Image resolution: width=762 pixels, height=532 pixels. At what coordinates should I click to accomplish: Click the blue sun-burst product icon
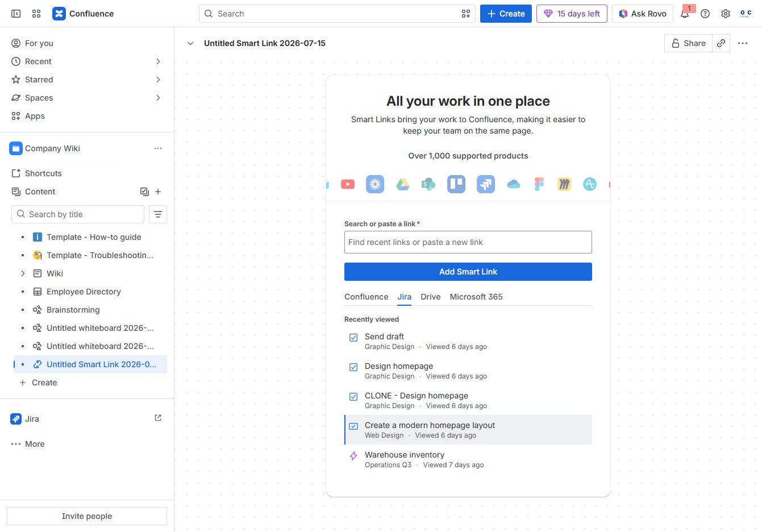[x=375, y=184]
